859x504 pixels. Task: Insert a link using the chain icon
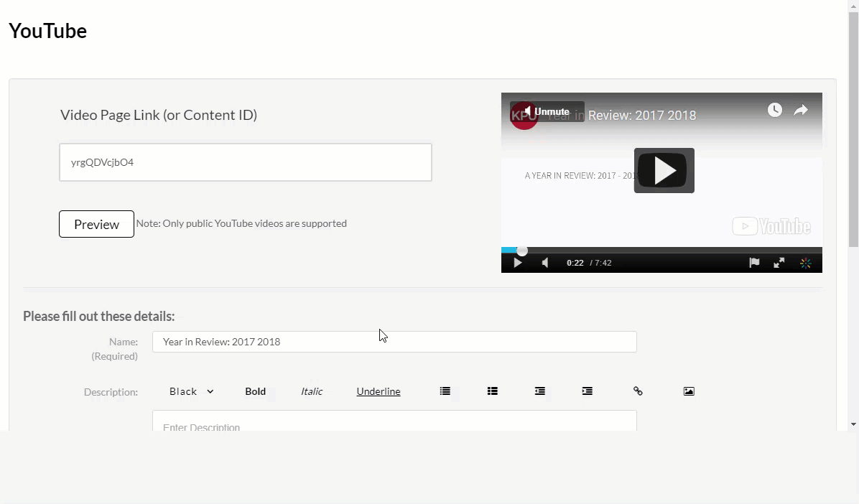point(638,391)
